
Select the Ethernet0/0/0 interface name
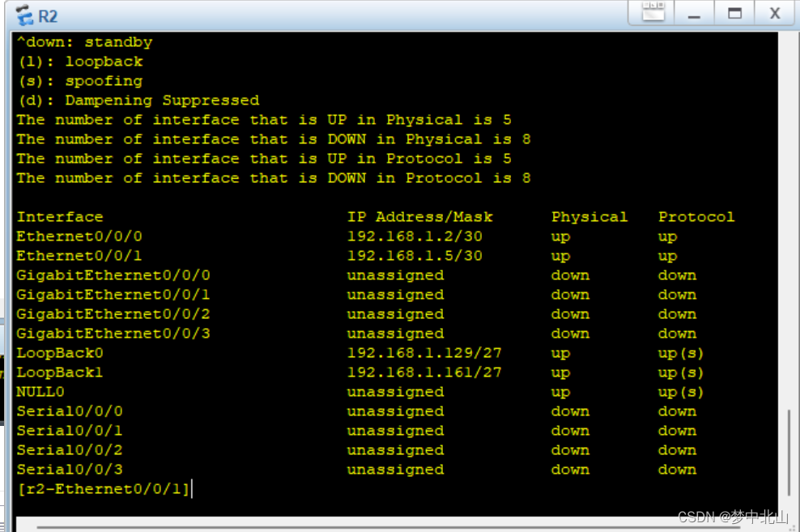click(x=79, y=236)
